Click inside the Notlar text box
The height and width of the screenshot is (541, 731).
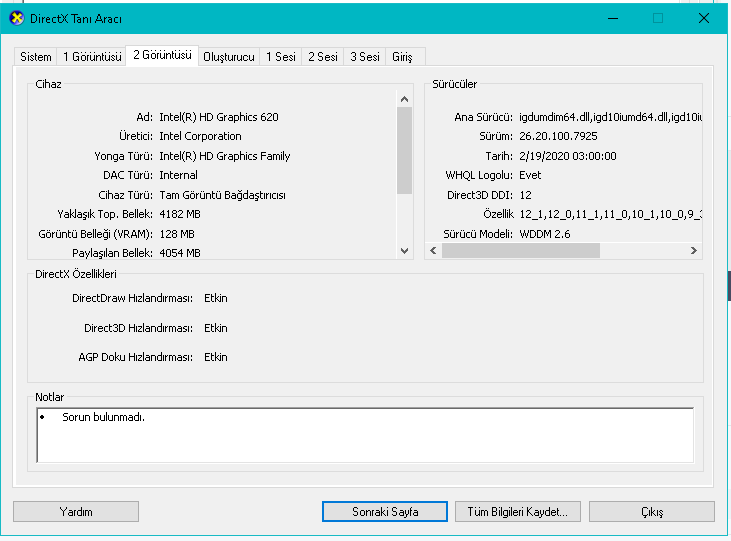[x=365, y=435]
